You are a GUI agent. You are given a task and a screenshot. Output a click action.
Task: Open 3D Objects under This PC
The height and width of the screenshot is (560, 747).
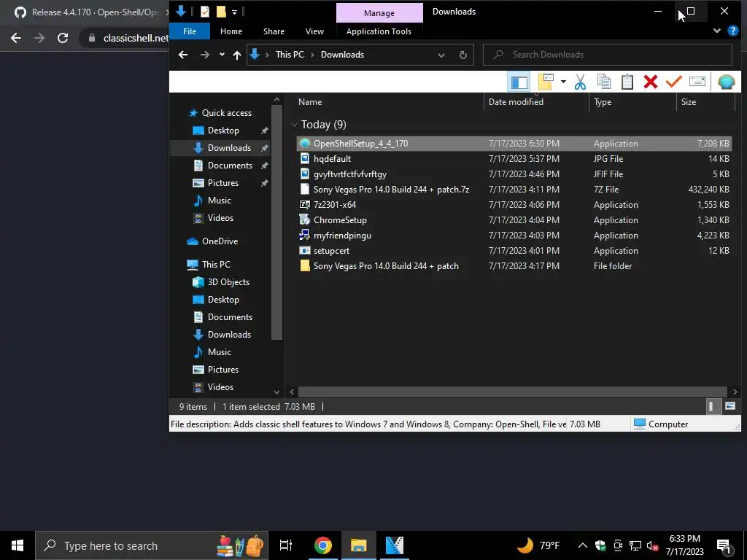tap(228, 282)
